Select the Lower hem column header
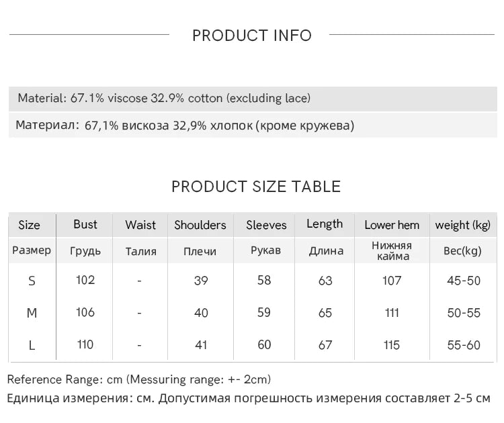The image size is (504, 423). click(x=392, y=225)
